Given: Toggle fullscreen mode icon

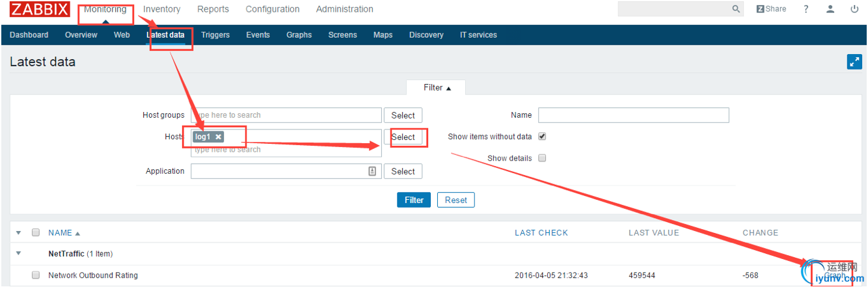Looking at the screenshot, I should click(x=854, y=62).
